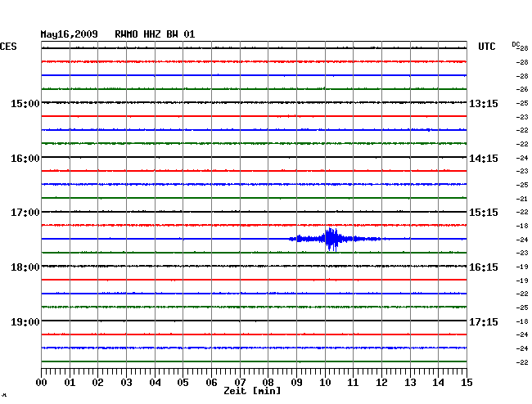Image resolution: width=532 pixels, height=404 pixels.
Task: Click the 15:15 UTC time label
Action: [x=484, y=213]
